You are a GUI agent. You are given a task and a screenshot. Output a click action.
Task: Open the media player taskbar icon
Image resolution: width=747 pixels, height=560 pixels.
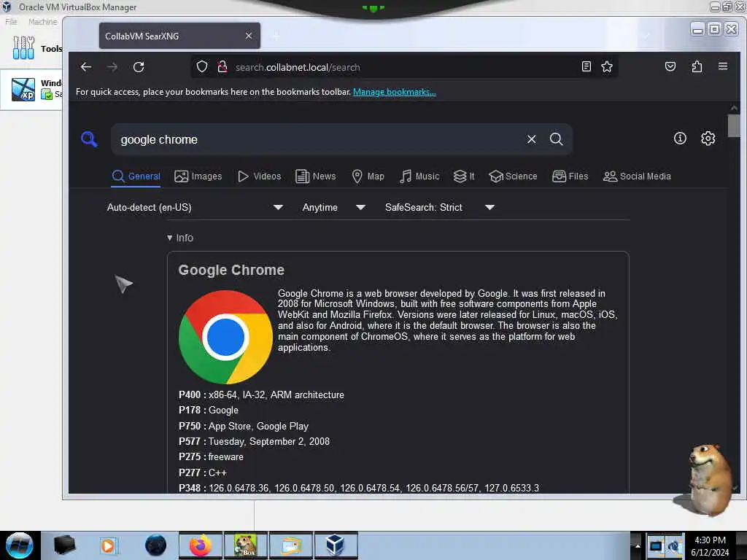[108, 545]
